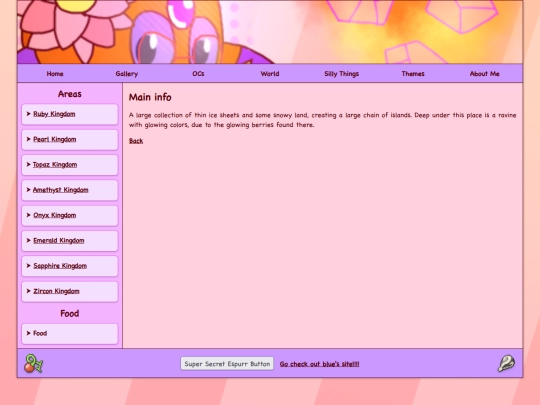Image resolution: width=540 pixels, height=405 pixels.
Task: Follow the Emerald Kingdom link
Action: [x=59, y=240]
